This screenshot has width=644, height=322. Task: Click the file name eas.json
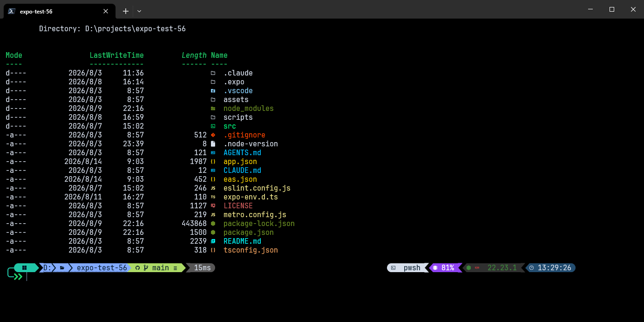click(240, 179)
